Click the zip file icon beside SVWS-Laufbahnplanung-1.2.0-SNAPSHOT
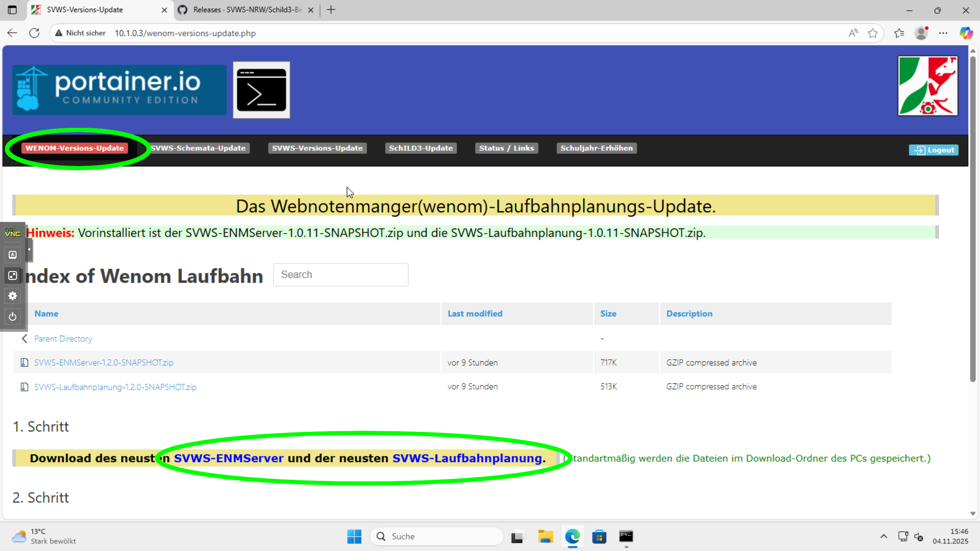980x551 pixels. click(x=24, y=387)
